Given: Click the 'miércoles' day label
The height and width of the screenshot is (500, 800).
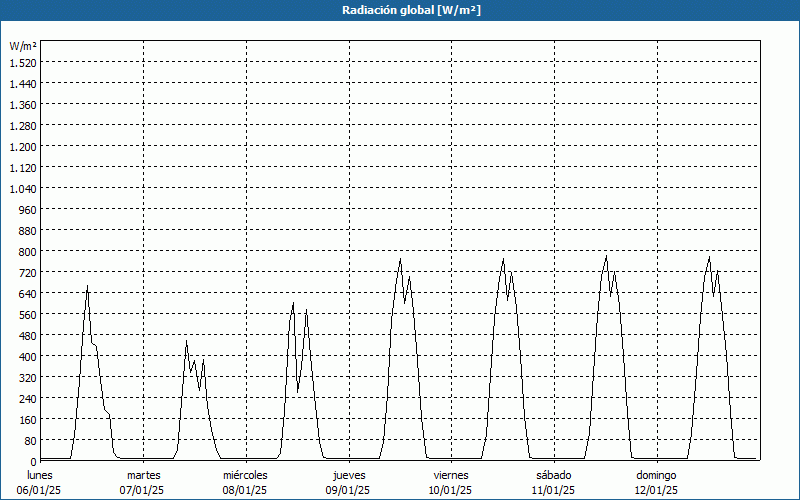Looking at the screenshot, I should [x=245, y=475].
